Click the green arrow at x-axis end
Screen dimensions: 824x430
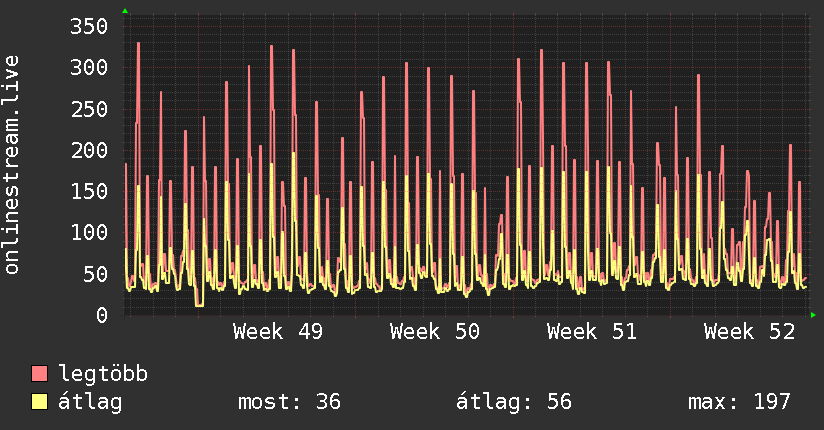813,315
